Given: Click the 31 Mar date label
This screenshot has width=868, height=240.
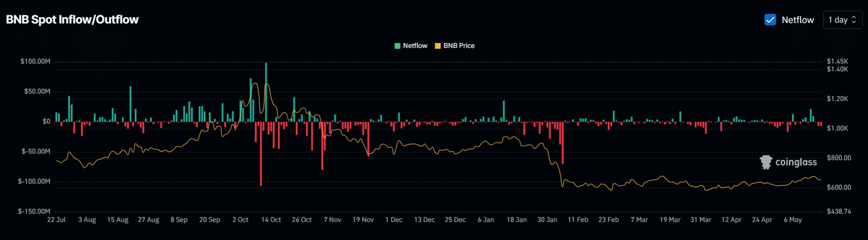Looking at the screenshot, I should point(701,220).
